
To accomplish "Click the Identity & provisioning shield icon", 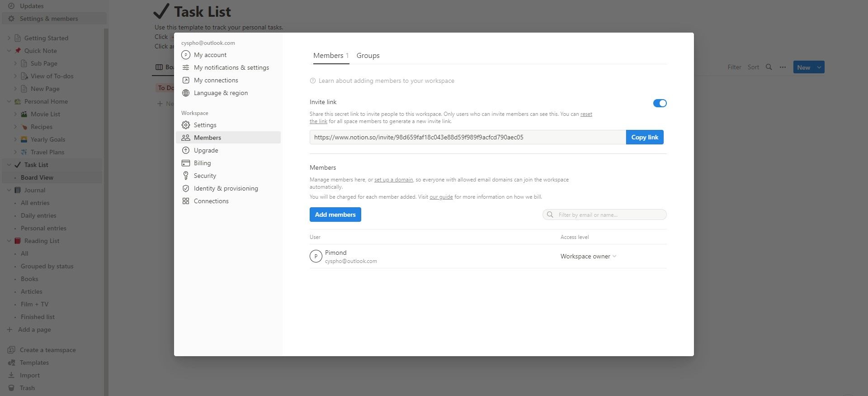I will click(185, 188).
